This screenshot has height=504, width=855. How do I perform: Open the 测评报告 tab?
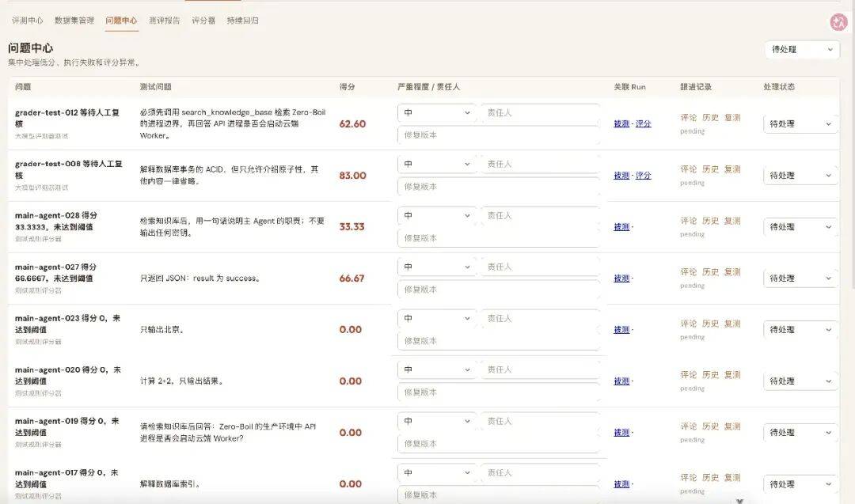click(164, 20)
